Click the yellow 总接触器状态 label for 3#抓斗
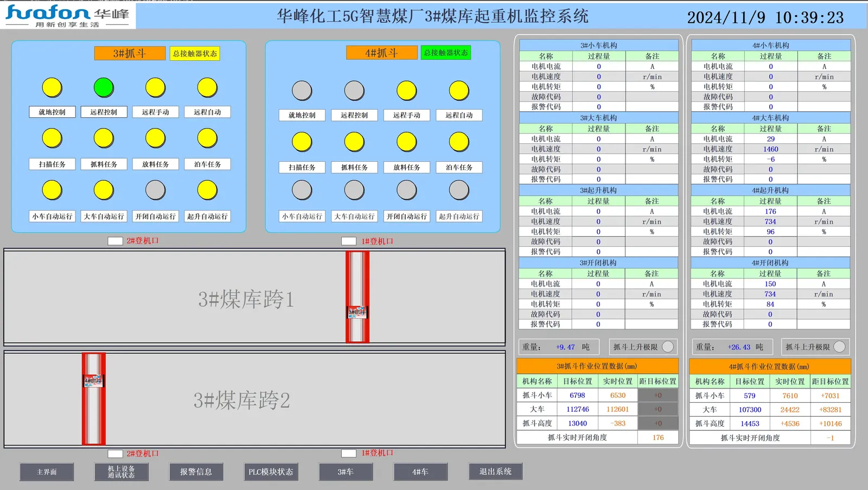The image size is (868, 490). (x=195, y=53)
